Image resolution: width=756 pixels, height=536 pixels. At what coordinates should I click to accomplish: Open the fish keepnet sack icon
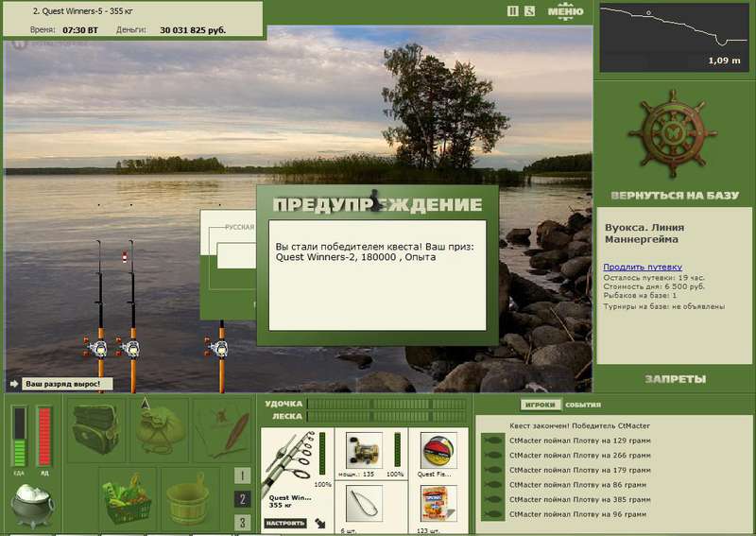point(159,429)
